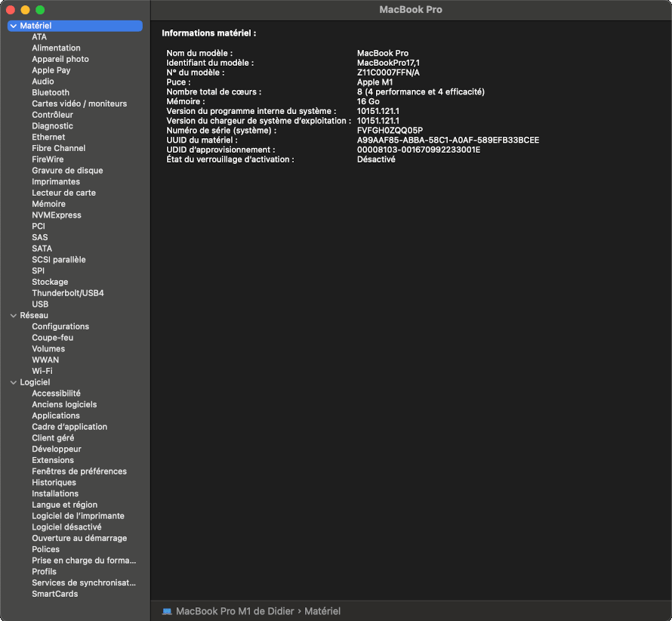
Task: Click the serial number value FVFGH0ZQQ05P
Action: [x=390, y=130]
